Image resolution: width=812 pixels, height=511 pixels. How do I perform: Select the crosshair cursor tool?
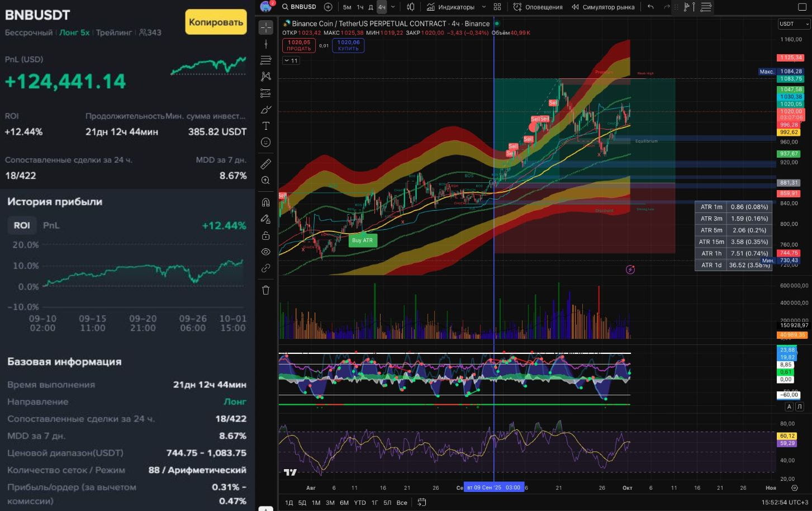(x=266, y=27)
